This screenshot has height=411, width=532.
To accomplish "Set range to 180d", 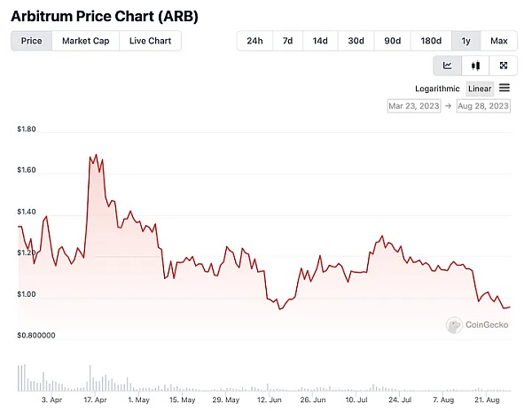I will (x=431, y=41).
